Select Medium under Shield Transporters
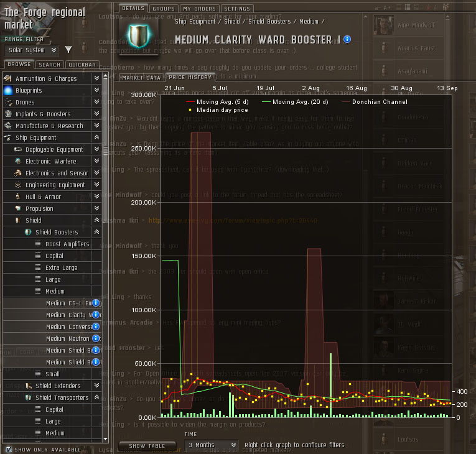This screenshot has width=476, height=454. point(52,433)
